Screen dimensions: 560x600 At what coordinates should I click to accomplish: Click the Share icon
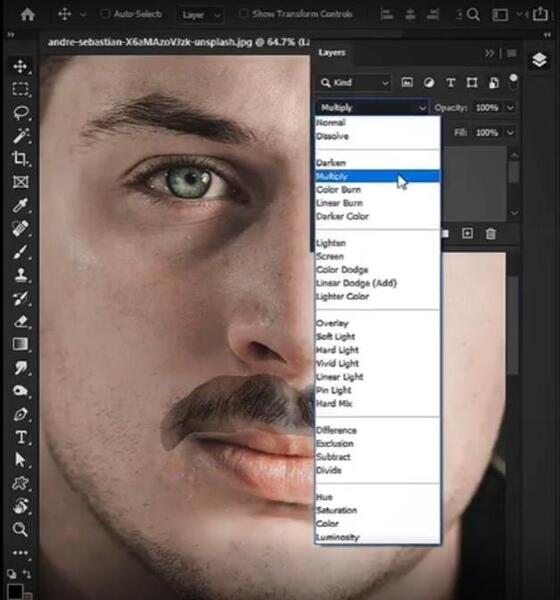pos(540,14)
